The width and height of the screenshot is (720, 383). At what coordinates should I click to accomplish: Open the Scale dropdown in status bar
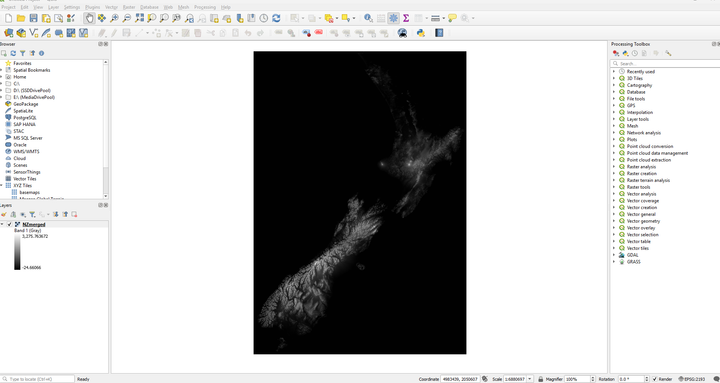click(530, 379)
